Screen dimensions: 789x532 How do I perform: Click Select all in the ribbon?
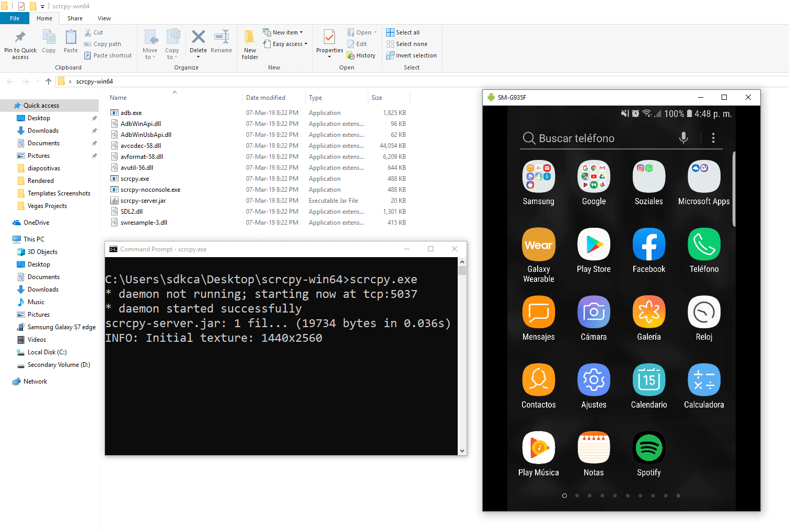[403, 32]
